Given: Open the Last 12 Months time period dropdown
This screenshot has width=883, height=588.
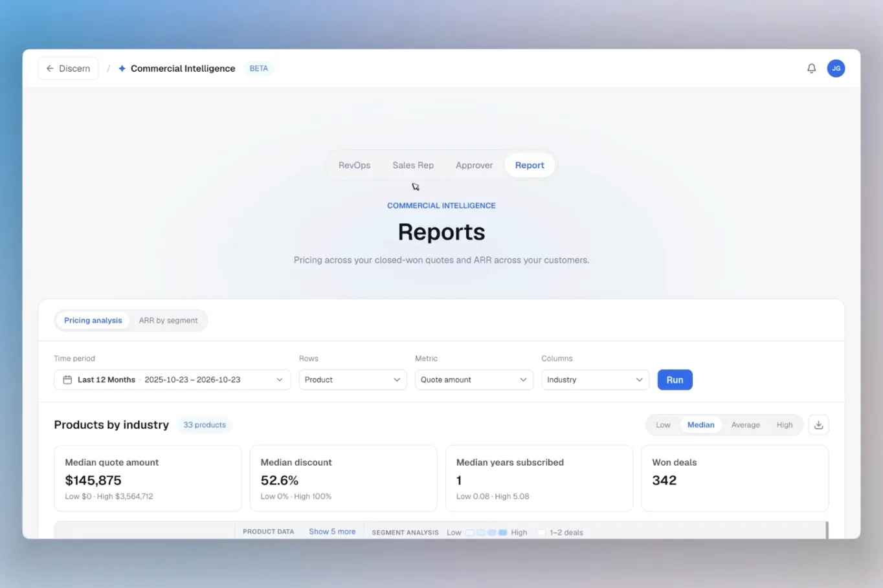Looking at the screenshot, I should coord(172,380).
